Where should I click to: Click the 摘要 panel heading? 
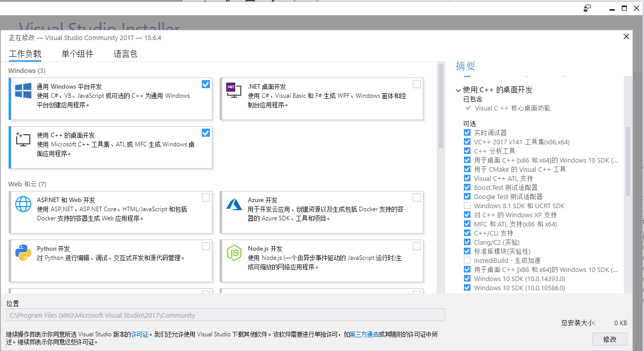point(465,66)
